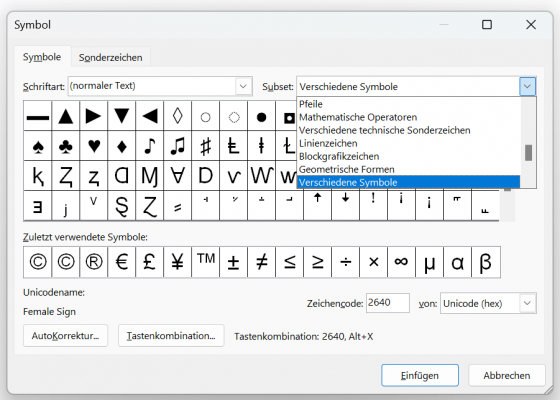This screenshot has height=400, width=560.
Task: Select the black right-pointing triangle symbol
Action: 94,116
